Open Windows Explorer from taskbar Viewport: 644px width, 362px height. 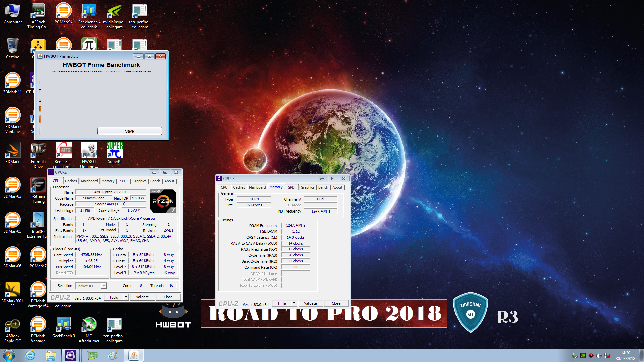(x=51, y=355)
